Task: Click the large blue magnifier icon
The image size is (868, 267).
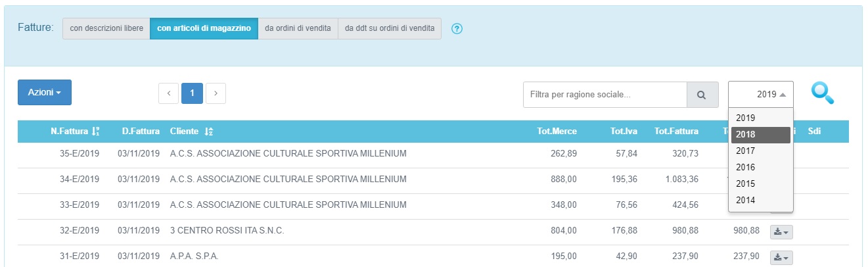Action: (x=823, y=93)
